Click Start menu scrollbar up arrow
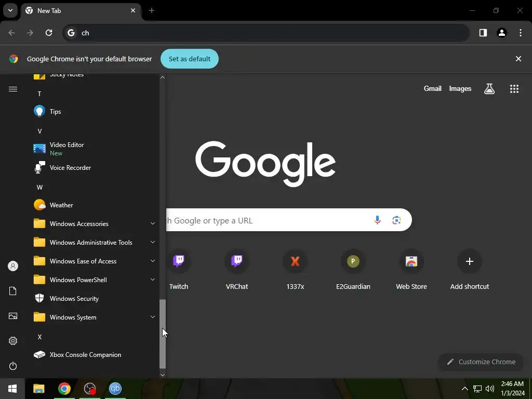Viewport: 532px width, 399px height. click(163, 77)
